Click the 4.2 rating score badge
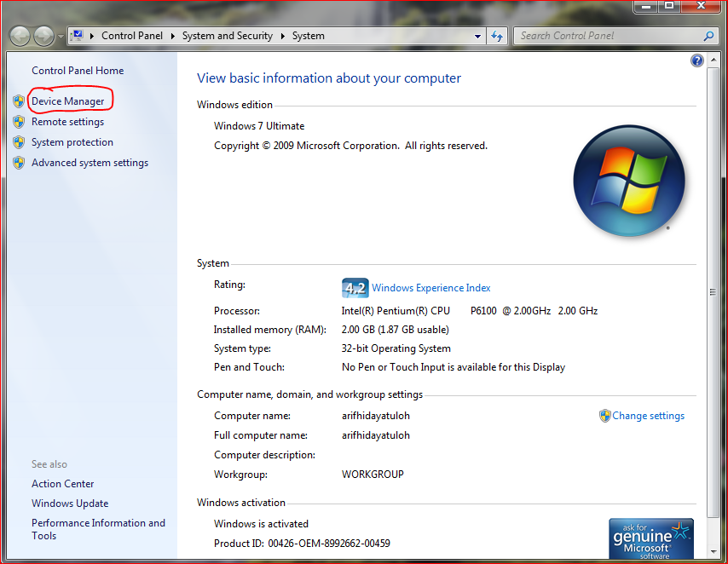This screenshot has width=728, height=564. pos(355,288)
